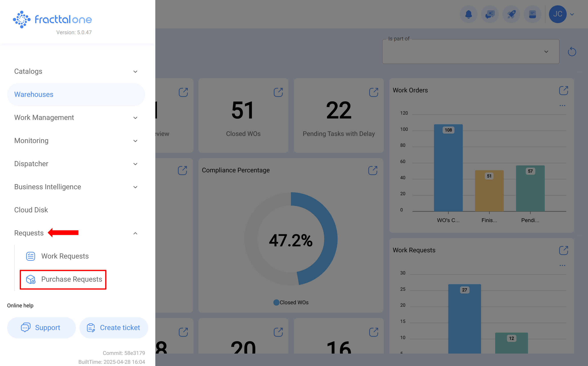Expand the Dispatcher menu
Image resolution: width=588 pixels, height=366 pixels.
click(76, 164)
